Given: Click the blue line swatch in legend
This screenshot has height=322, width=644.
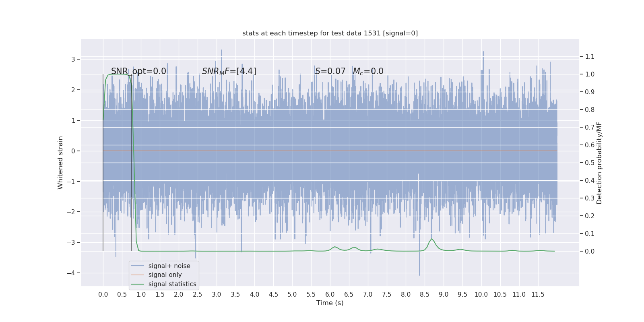Looking at the screenshot, I should click(x=138, y=266).
